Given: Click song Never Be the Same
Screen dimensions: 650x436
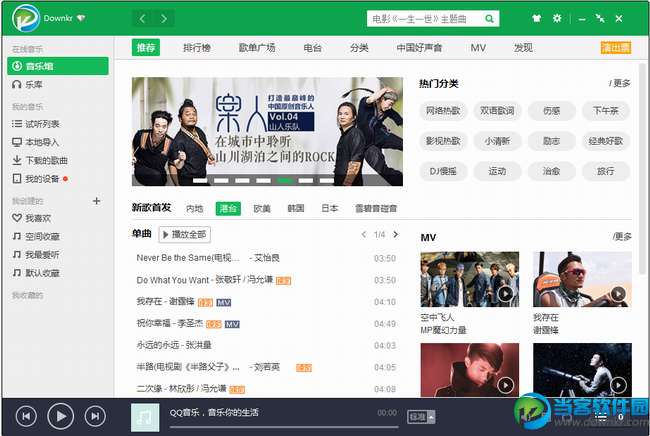Looking at the screenshot, I should point(188,258).
